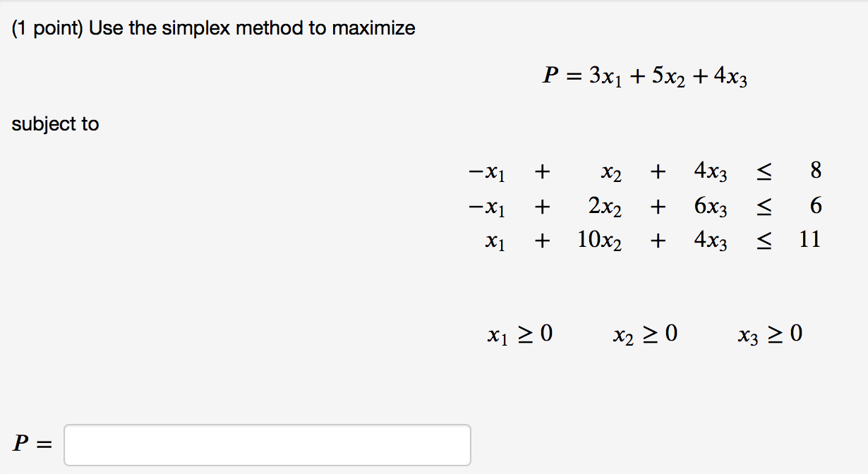Click the nonnegativity condition x3 ≥ 0
The height and width of the screenshot is (474, 868).
[771, 334]
